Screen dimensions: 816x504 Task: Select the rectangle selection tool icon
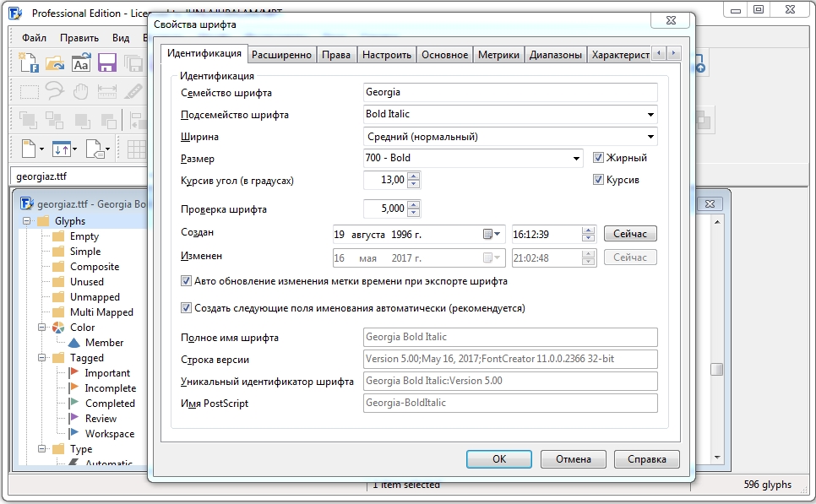point(29,92)
